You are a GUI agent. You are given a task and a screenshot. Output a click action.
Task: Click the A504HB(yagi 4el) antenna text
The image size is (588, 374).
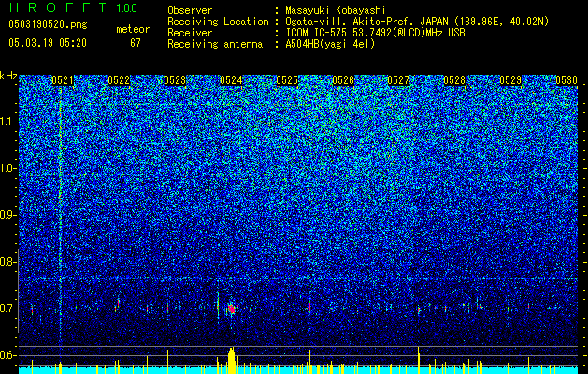pyautogui.click(x=330, y=44)
